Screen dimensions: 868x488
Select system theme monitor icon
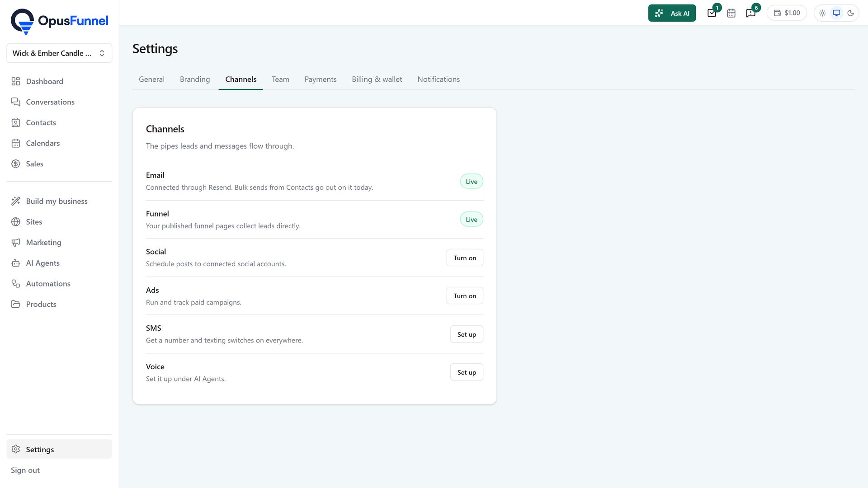click(x=836, y=13)
